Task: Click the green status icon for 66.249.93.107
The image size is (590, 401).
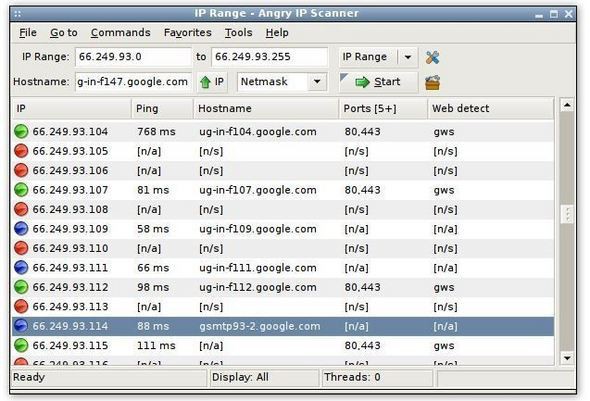Action: click(x=21, y=190)
